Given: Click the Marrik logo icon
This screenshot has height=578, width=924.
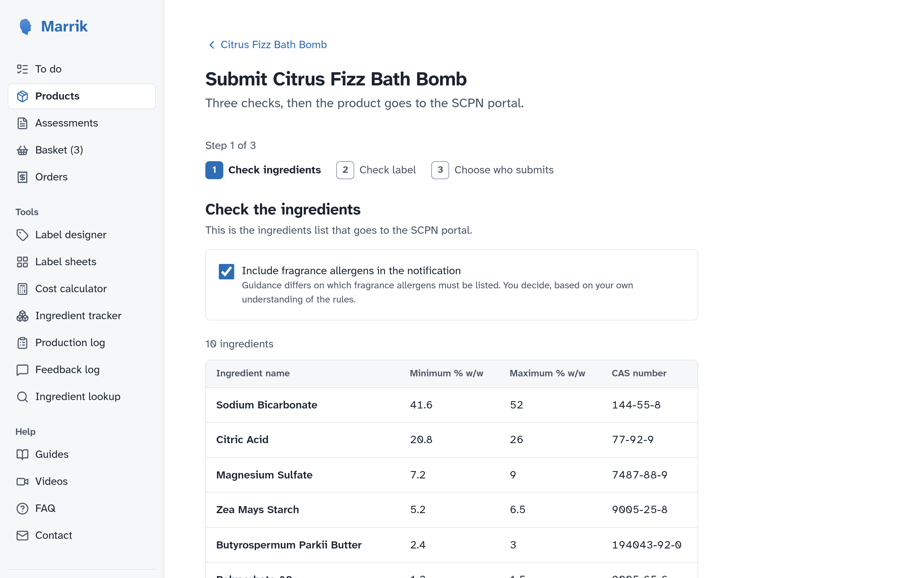Looking at the screenshot, I should coord(26,27).
